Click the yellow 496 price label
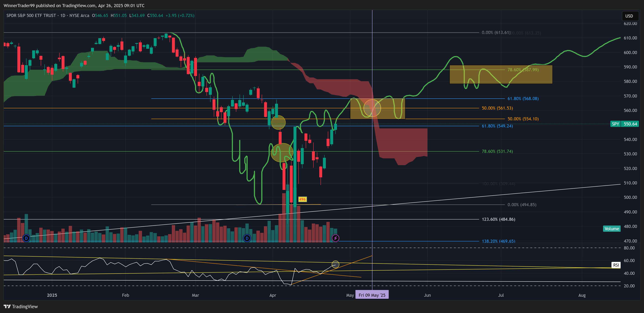The image size is (644, 313). (x=302, y=199)
